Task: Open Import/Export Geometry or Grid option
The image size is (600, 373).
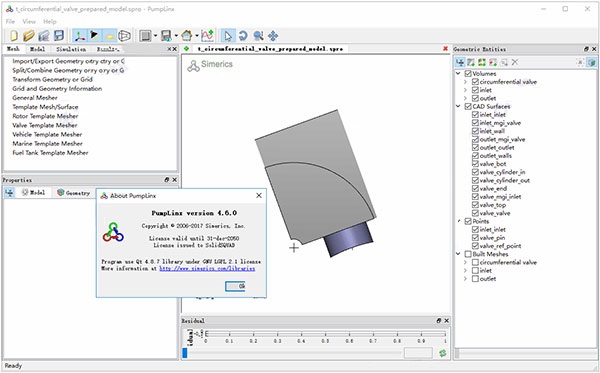Action: pos(68,61)
